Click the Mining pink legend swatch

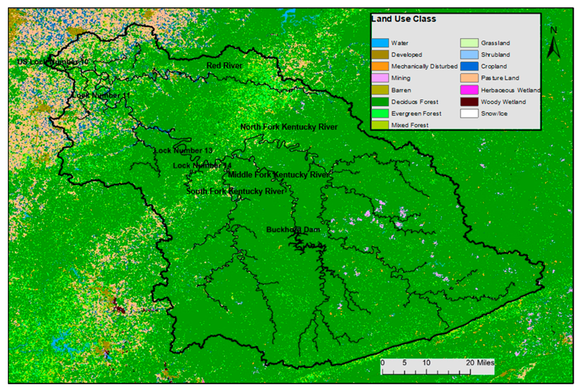pos(380,78)
